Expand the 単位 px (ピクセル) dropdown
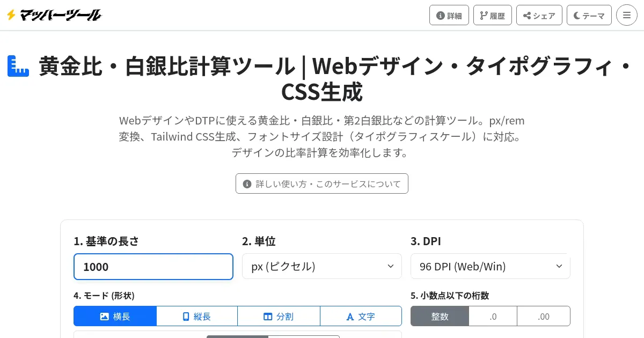The width and height of the screenshot is (644, 338). 322,266
